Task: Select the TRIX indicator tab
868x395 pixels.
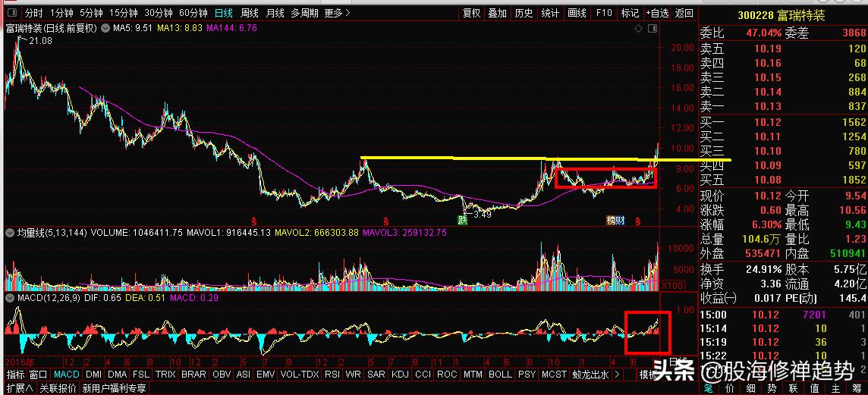Action: pos(165,375)
